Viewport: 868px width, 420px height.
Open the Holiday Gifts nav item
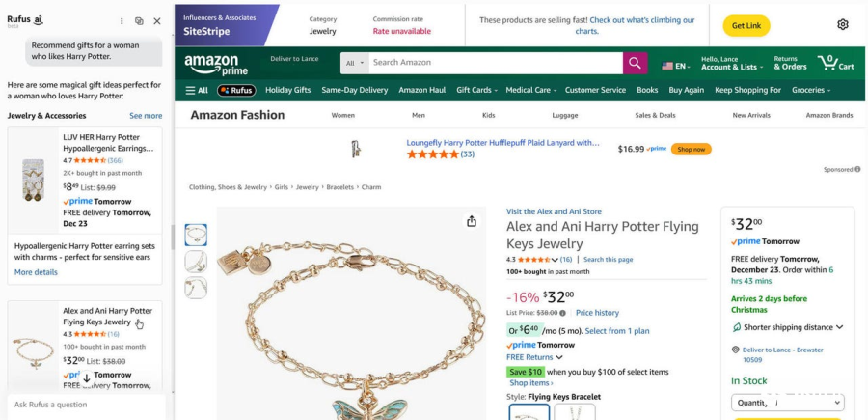287,90
